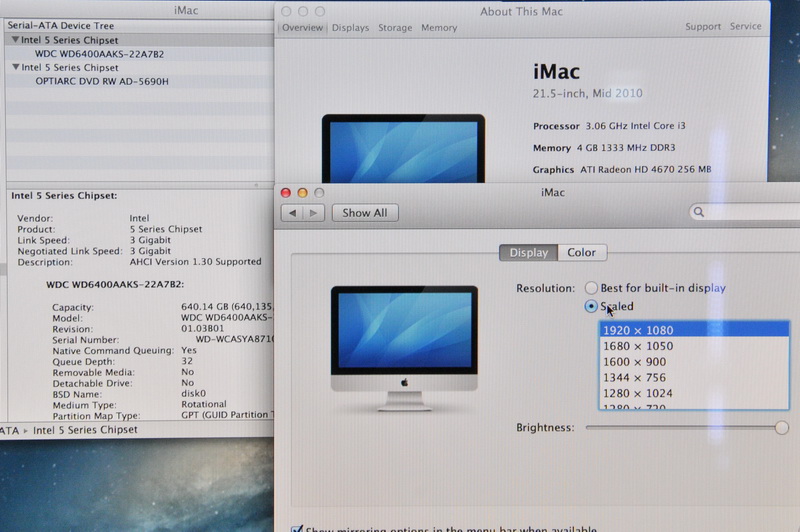800x532 pixels.
Task: Click the Queue Depth value 32
Action: pos(187,361)
